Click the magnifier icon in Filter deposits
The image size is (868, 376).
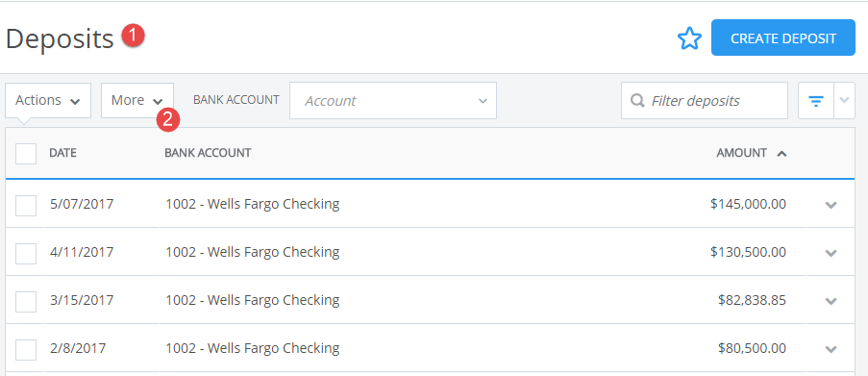coord(637,101)
